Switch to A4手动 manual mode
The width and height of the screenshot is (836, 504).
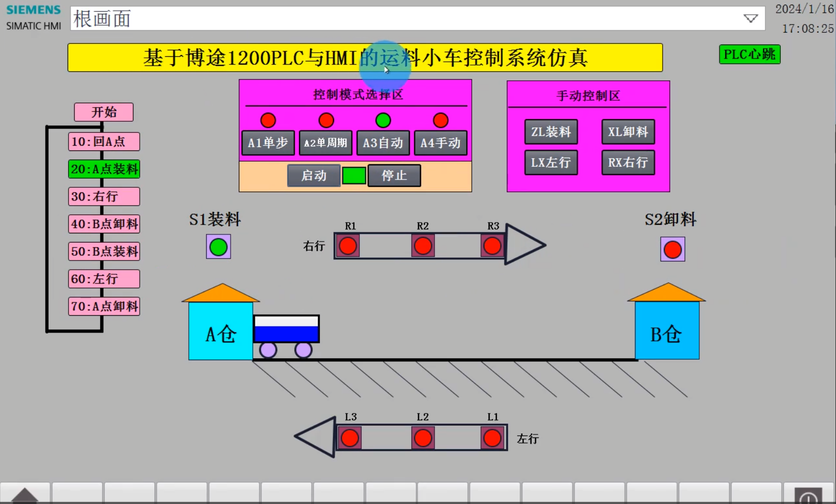click(441, 143)
